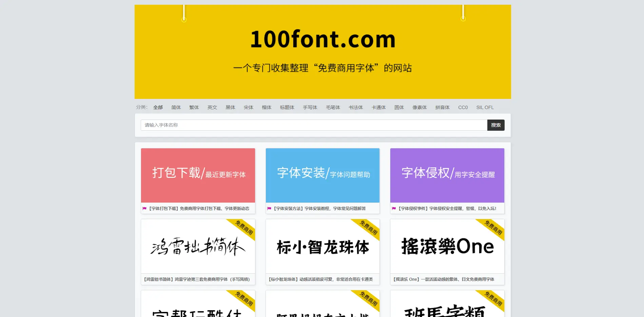Open the 毛笔体 category

[333, 107]
